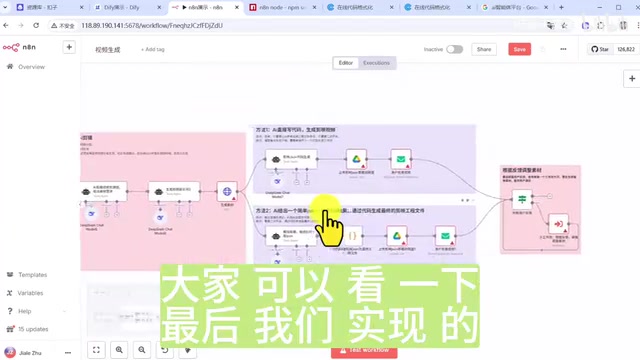
Task: Click the Share button
Action: coord(484,49)
